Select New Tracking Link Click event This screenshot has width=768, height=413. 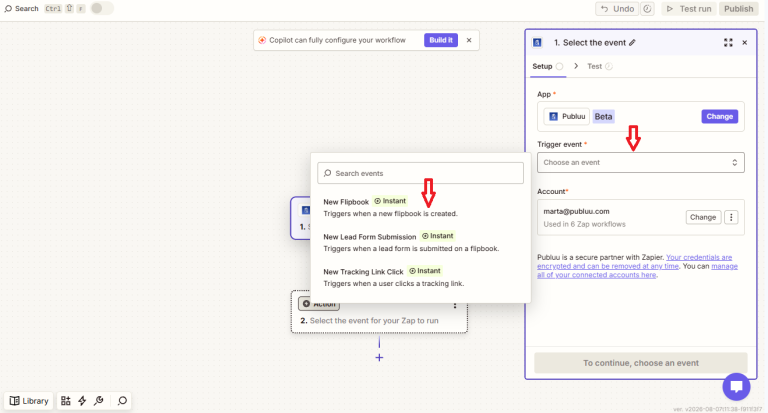click(x=421, y=277)
